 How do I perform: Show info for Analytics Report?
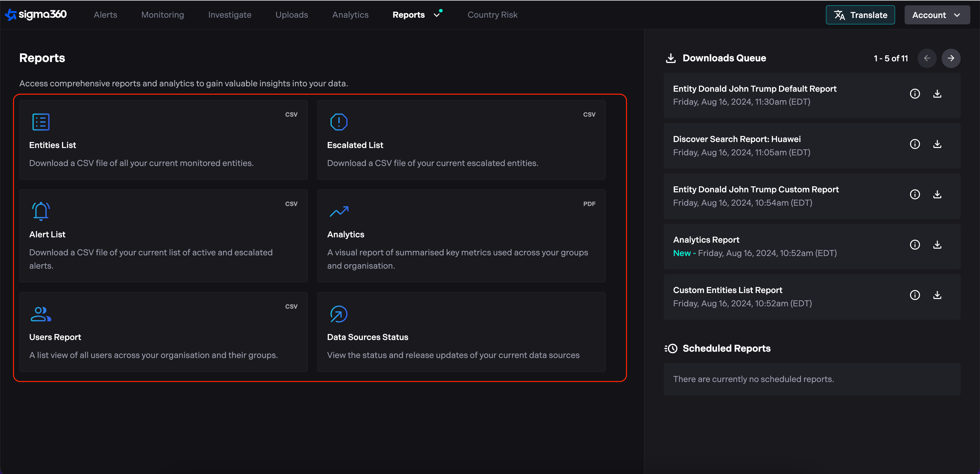click(915, 245)
